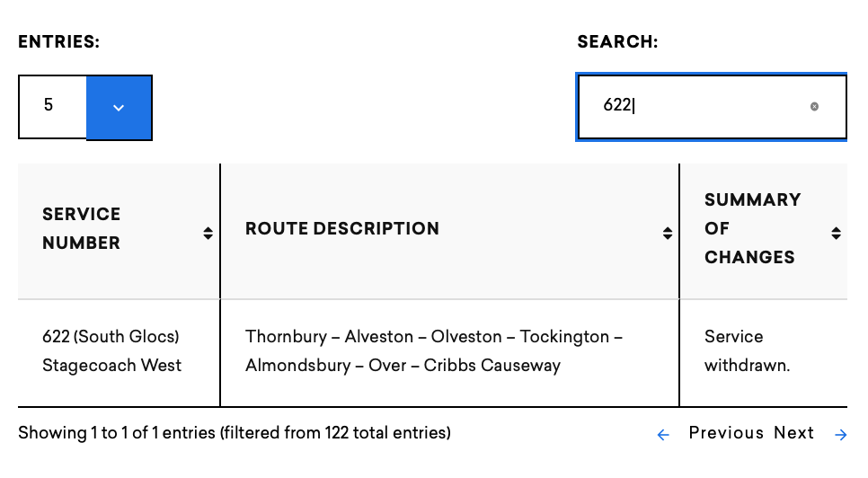Focus the search box containing 622
Screen dimensions: 868x478
pos(692,106)
